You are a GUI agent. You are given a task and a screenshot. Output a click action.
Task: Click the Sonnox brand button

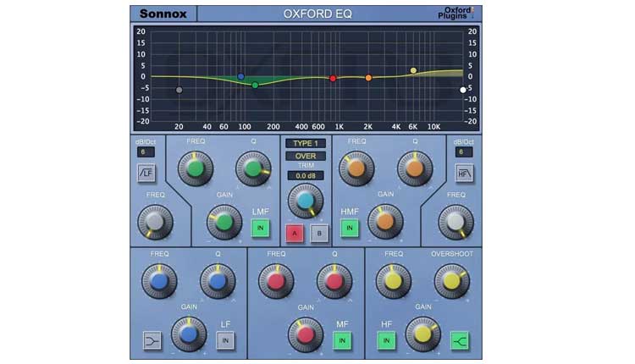(163, 14)
